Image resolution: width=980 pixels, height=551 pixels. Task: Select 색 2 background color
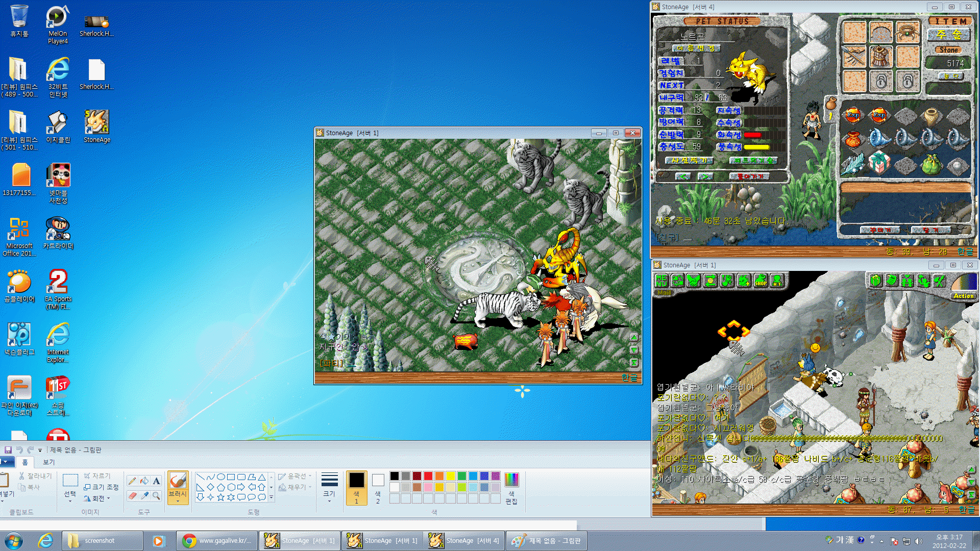(378, 488)
